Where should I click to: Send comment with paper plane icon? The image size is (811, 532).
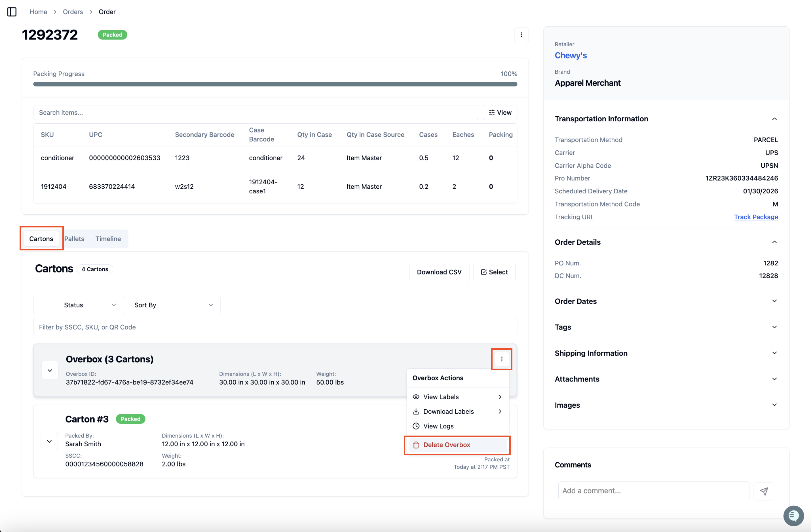[x=764, y=491]
